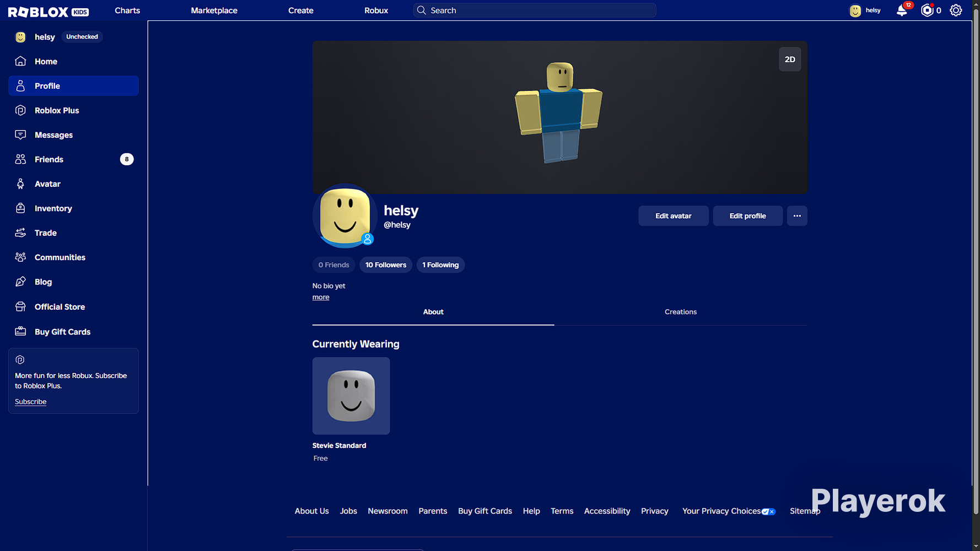Open Create in top navigation
This screenshot has height=551, width=980.
click(301, 10)
